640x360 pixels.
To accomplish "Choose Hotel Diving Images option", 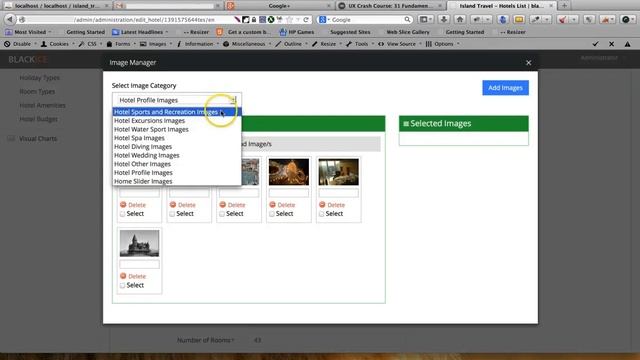I will (177, 147).
